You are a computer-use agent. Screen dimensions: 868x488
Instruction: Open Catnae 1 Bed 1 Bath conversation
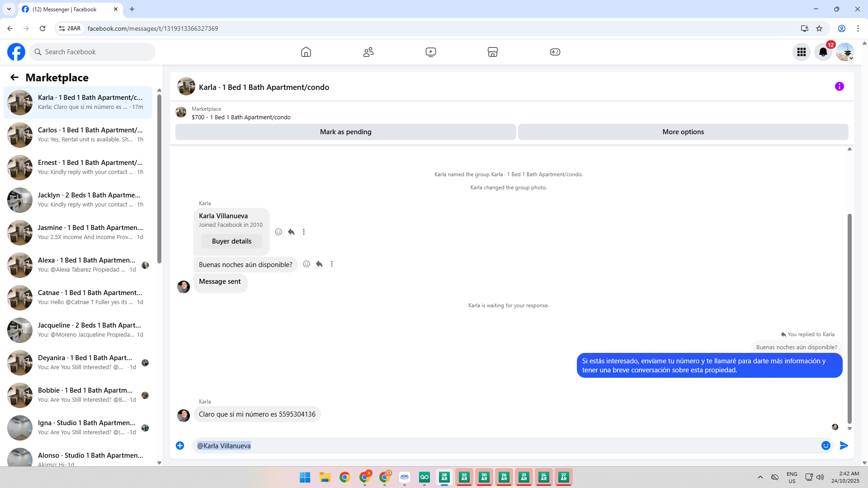78,298
